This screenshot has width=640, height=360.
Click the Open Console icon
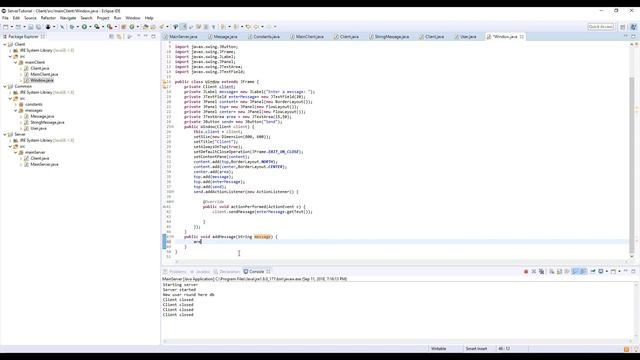613,271
